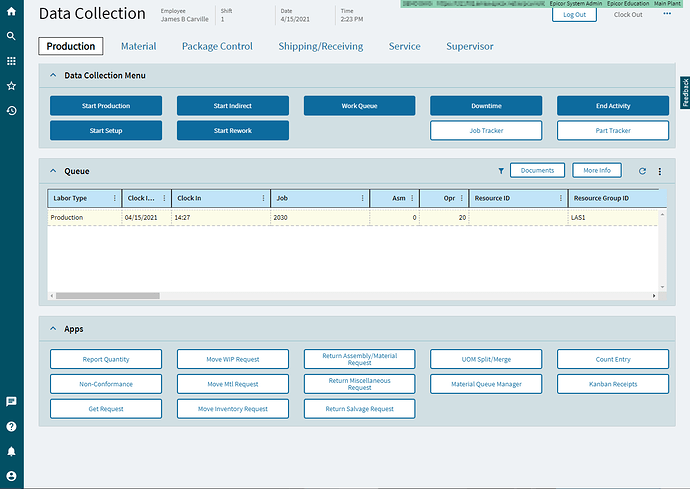Switch to the Material tab
The height and width of the screenshot is (489, 690).
[x=138, y=46]
